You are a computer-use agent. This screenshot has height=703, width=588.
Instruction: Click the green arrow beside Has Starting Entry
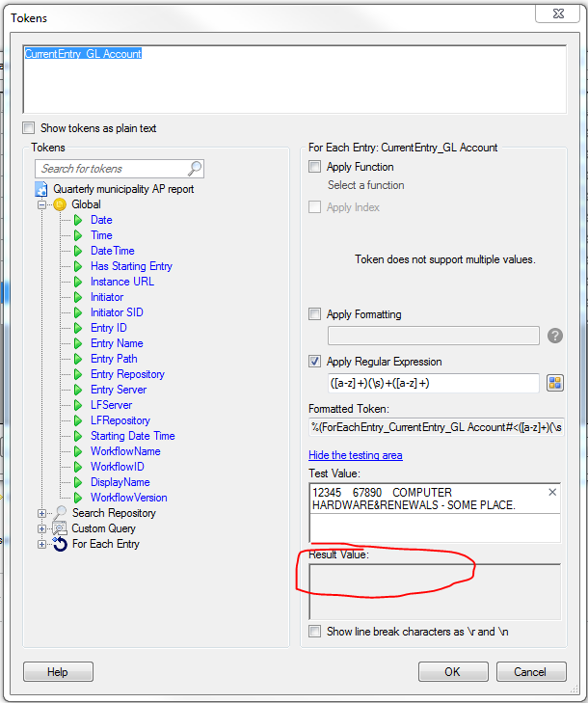78,266
